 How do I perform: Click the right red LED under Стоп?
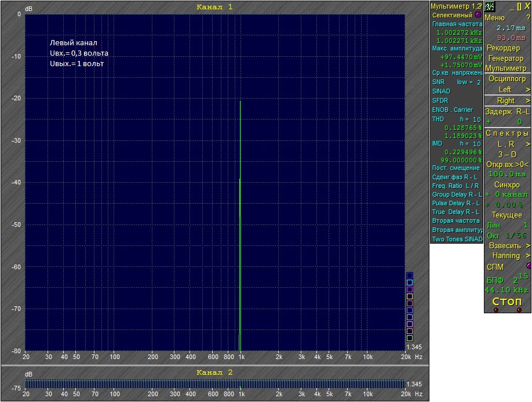pos(519,310)
